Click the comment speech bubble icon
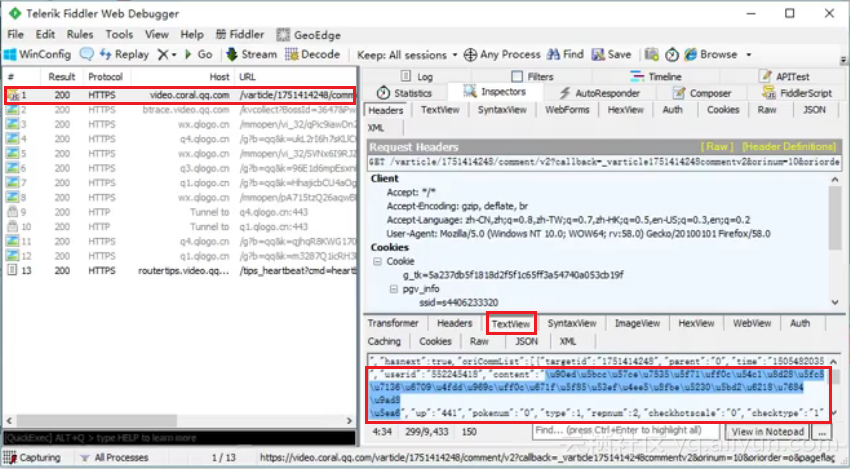Viewport: 850px width, 469px height. click(x=86, y=54)
